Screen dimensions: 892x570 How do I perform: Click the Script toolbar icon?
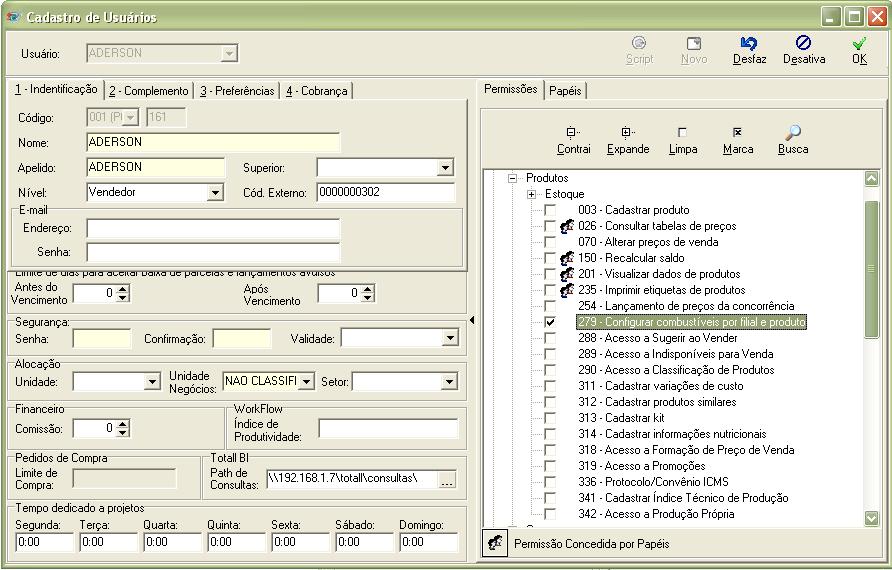639,43
